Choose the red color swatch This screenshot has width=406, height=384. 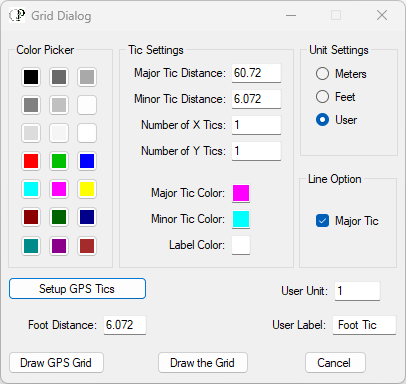point(31,161)
